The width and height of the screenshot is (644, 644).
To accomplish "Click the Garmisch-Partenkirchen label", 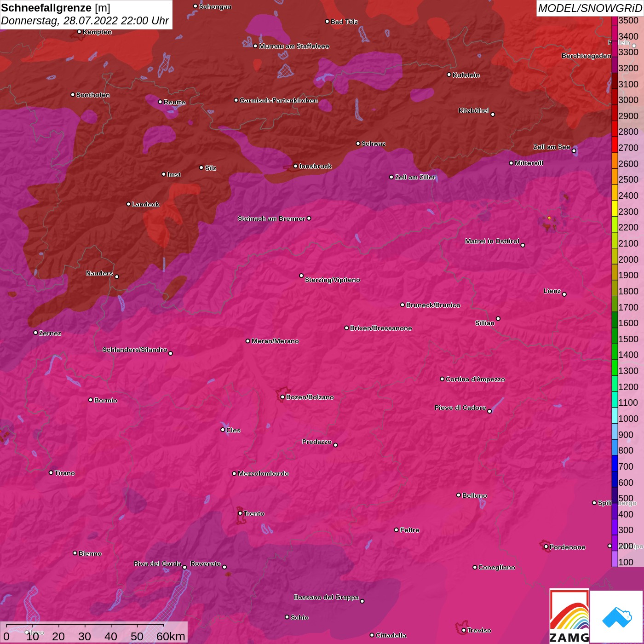I will (x=279, y=100).
